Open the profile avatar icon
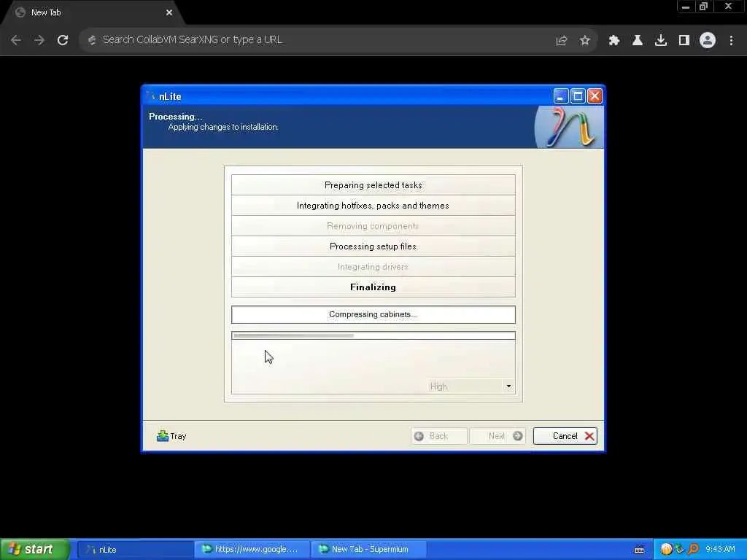This screenshot has height=560, width=747. pos(707,40)
